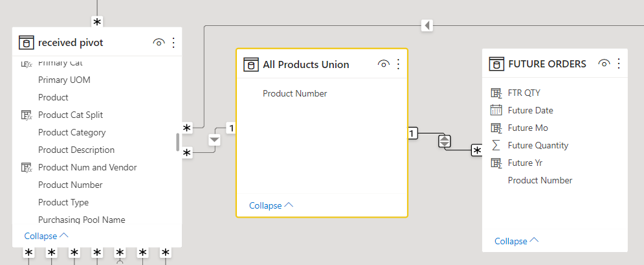Click the All Products Union table icon
This screenshot has width=644, height=265.
[251, 65]
